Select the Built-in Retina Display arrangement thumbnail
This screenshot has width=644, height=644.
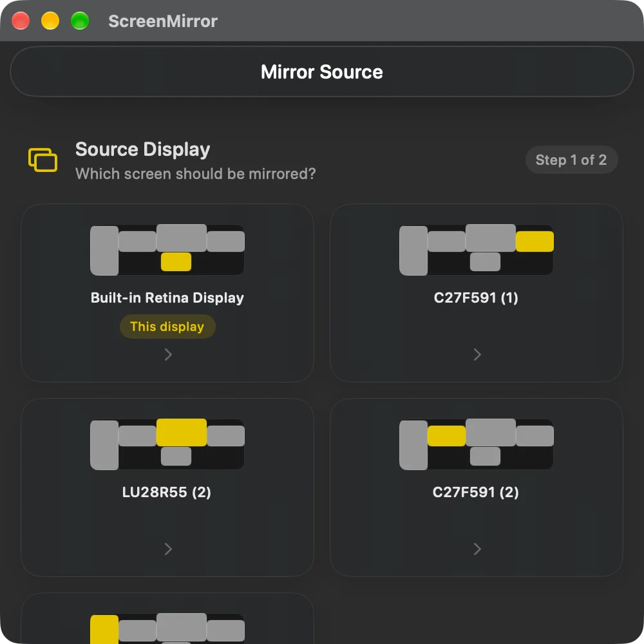pos(167,250)
